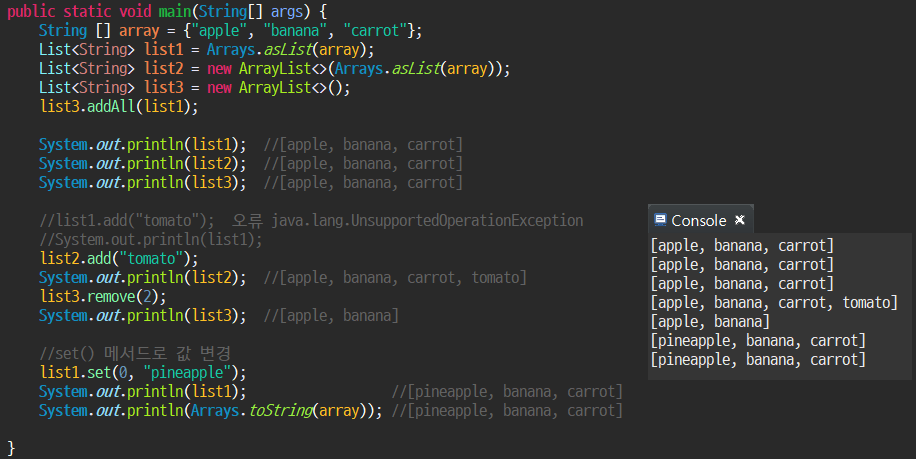
Task: Click the closing brace of main method
Action: [x=11, y=448]
